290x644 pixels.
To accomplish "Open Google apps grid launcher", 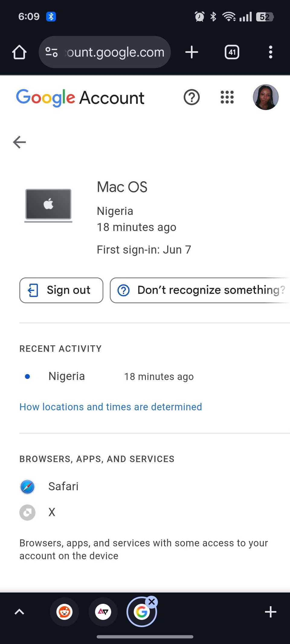I will pyautogui.click(x=227, y=97).
